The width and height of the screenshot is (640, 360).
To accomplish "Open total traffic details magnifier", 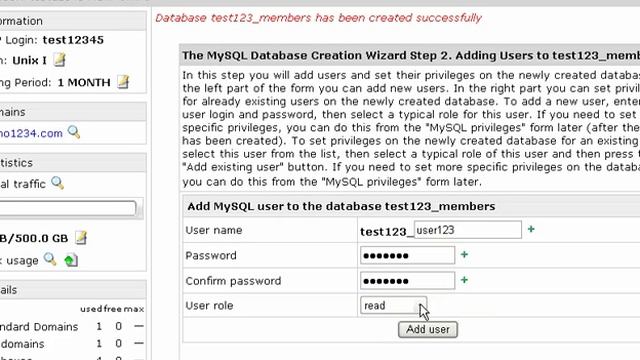I will [58, 183].
